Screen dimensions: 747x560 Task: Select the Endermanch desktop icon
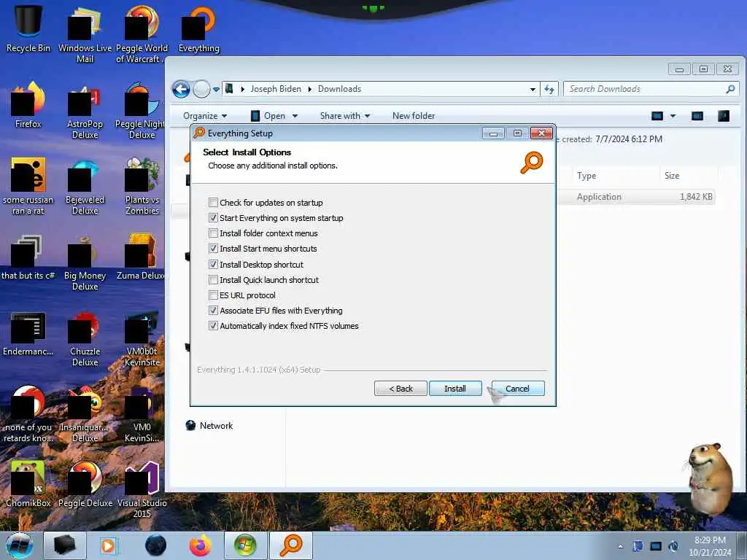tap(28, 333)
